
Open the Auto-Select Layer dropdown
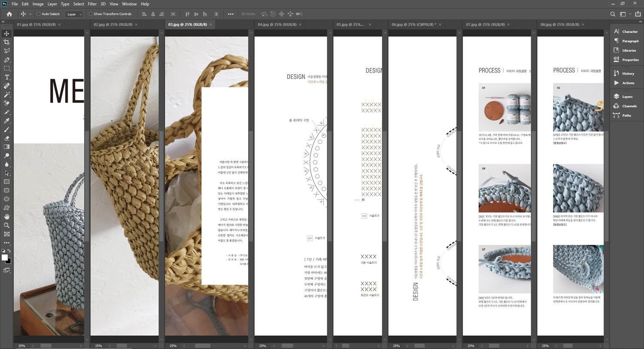[x=74, y=14]
